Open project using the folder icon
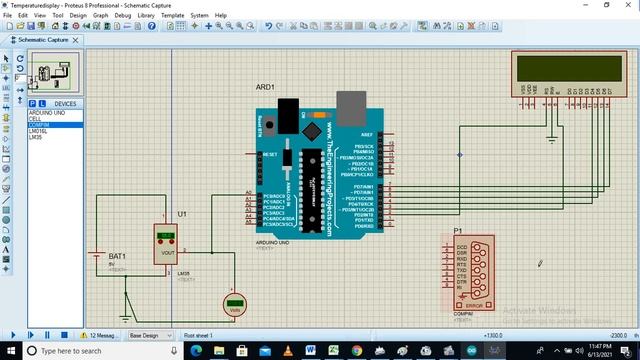The height and width of the screenshot is (360, 640). [x=20, y=26]
